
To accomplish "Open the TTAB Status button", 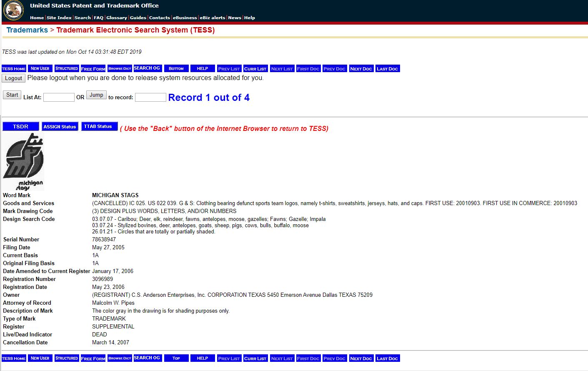I will pyautogui.click(x=99, y=126).
